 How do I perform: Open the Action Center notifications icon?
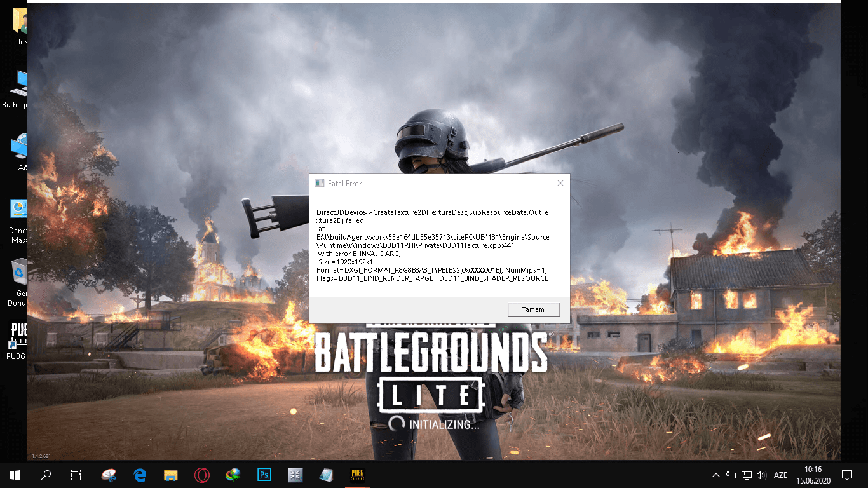[x=846, y=475]
